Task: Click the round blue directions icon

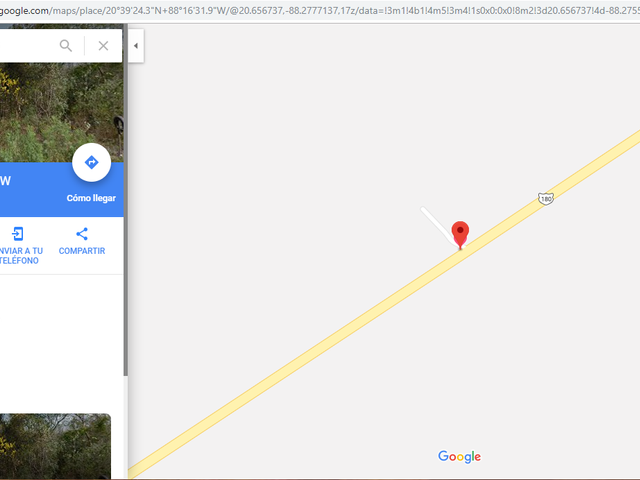Action: point(91,162)
